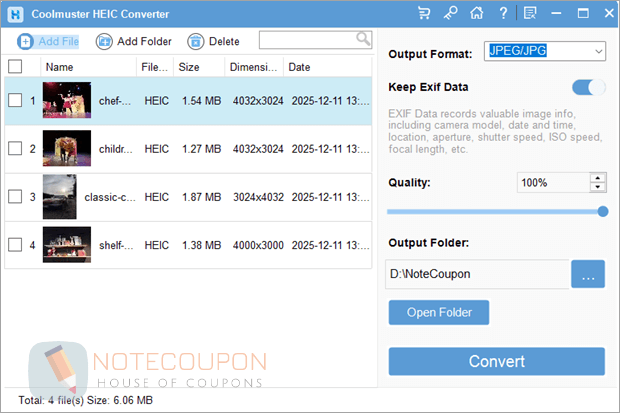This screenshot has width=620, height=413.
Task: Click the Quality 100% value field
Action: (553, 183)
